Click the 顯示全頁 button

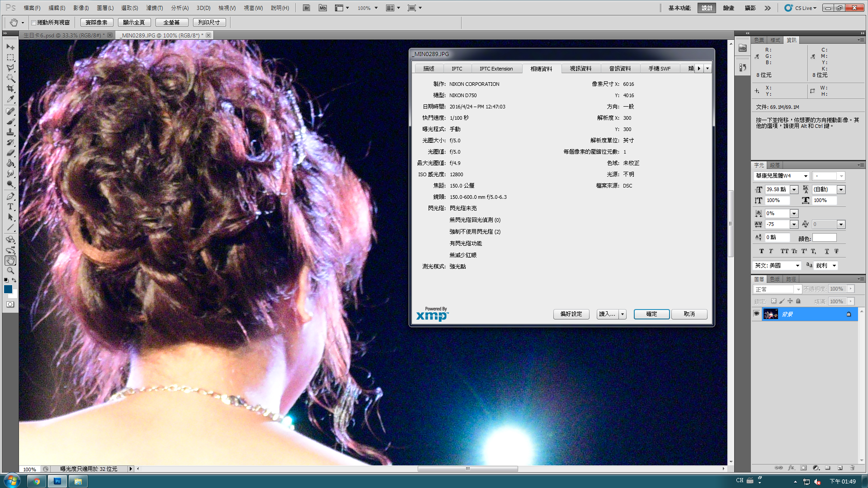(134, 23)
